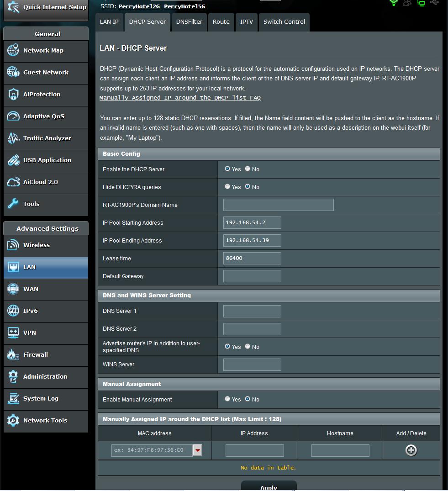Click the guest users status icon
The width and height of the screenshot is (448, 491).
(407, 3)
